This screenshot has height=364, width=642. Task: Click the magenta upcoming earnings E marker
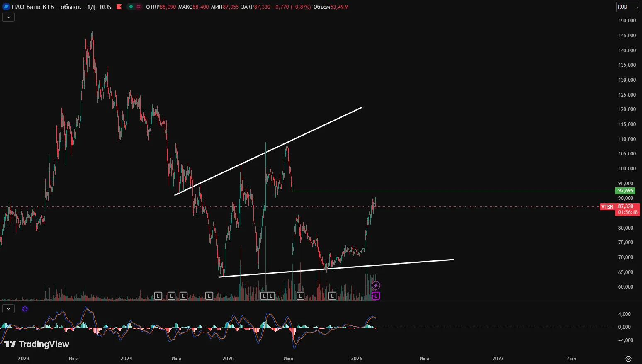click(376, 296)
